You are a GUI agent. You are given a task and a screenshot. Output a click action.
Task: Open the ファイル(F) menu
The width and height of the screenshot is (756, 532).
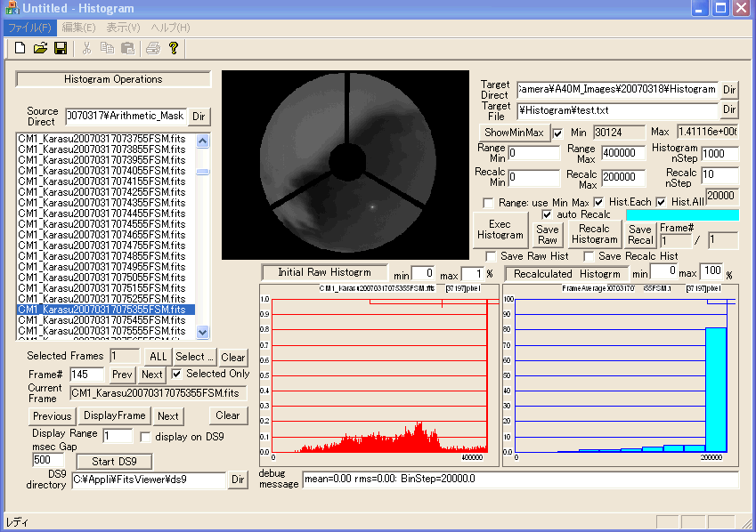(x=29, y=28)
